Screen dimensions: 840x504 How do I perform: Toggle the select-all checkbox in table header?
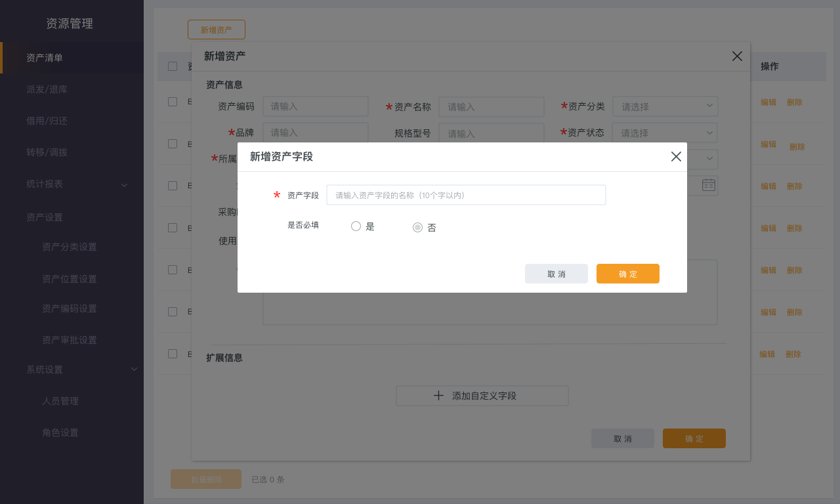coord(173,66)
